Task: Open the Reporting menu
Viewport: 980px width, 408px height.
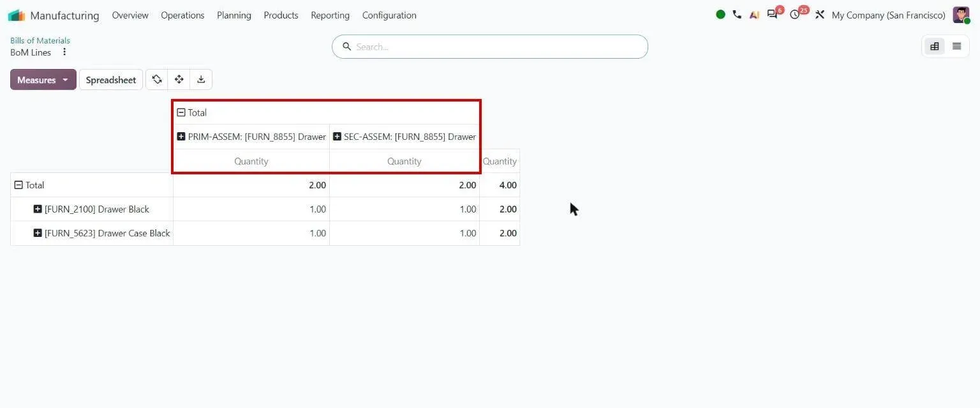Action: point(330,15)
